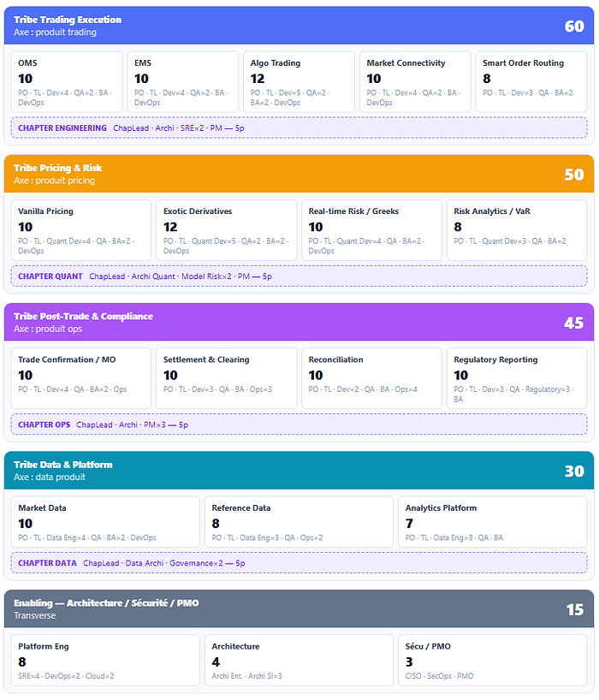The width and height of the screenshot is (599, 700).
Task: Select the Regulatory Reporting squad card
Action: [x=517, y=378]
